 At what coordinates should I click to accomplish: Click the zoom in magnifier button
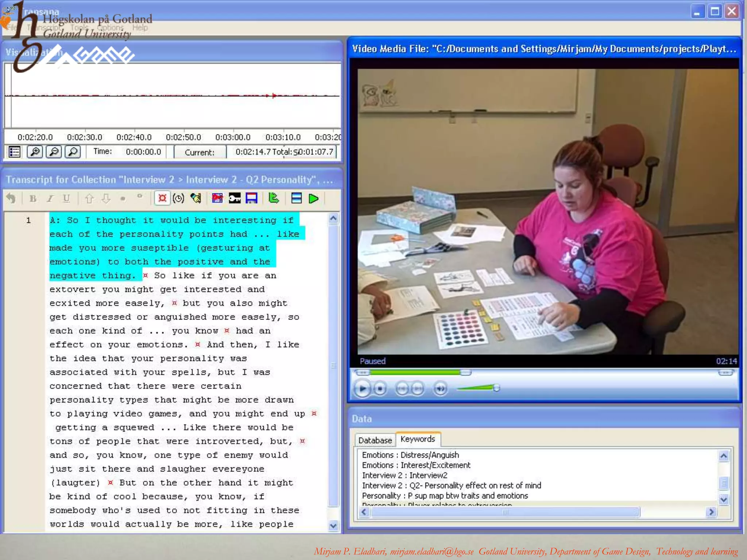coord(35,152)
